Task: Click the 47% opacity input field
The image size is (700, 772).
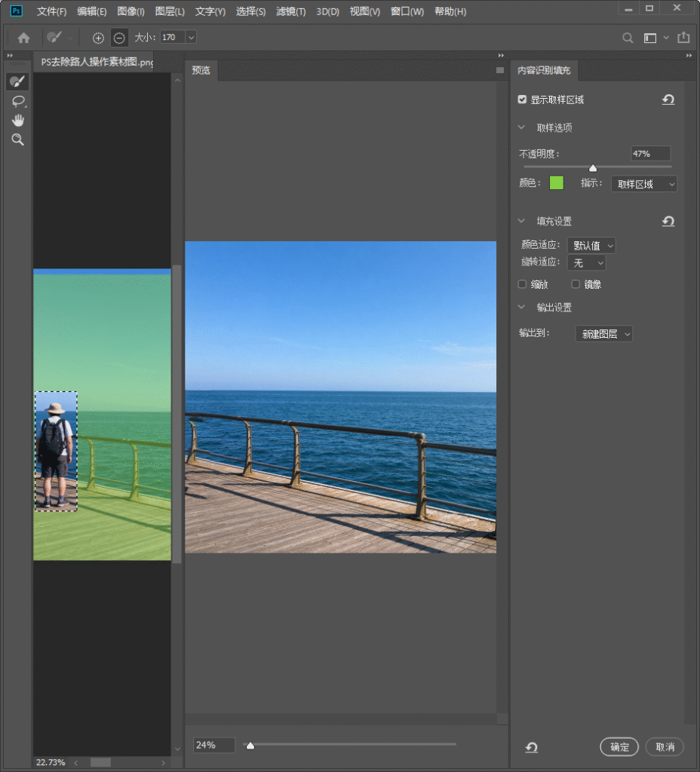Action: [x=650, y=154]
